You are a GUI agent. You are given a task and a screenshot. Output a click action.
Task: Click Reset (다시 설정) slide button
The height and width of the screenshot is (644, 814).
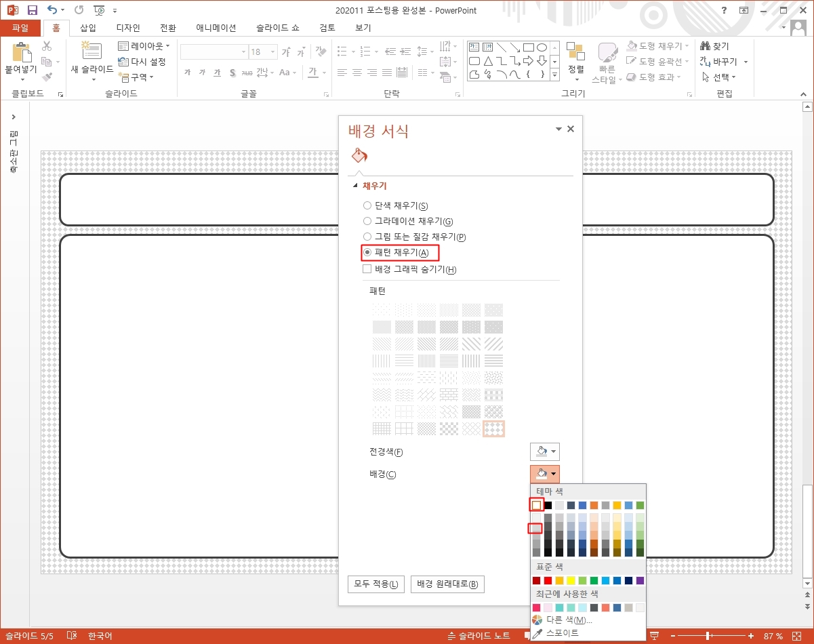coord(142,62)
